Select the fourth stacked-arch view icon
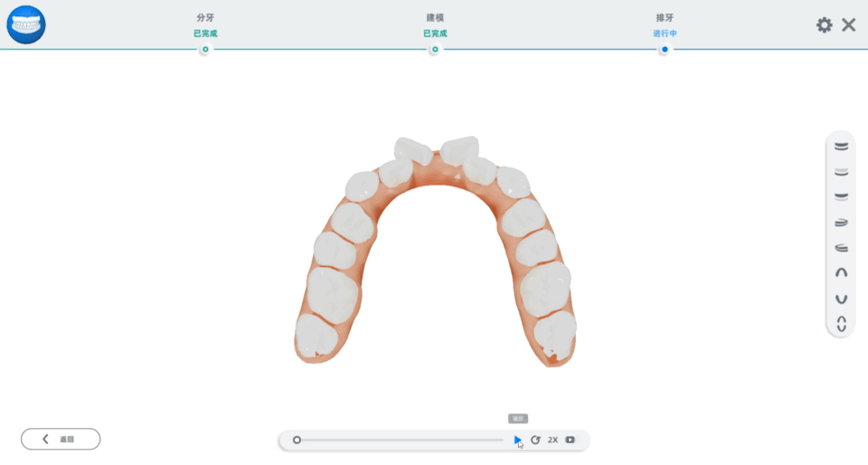The width and height of the screenshot is (868, 465). point(841,222)
